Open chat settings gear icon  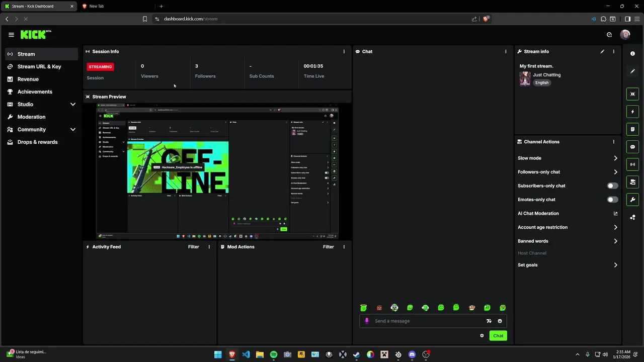tap(482, 335)
